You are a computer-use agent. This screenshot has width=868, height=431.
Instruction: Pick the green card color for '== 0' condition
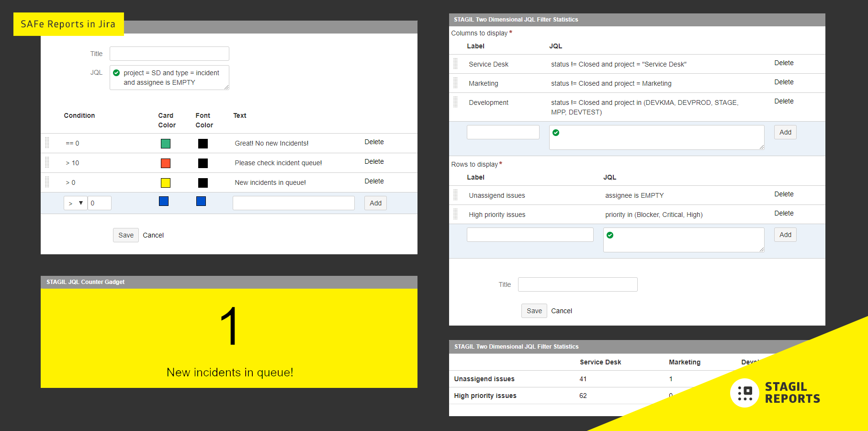166,144
